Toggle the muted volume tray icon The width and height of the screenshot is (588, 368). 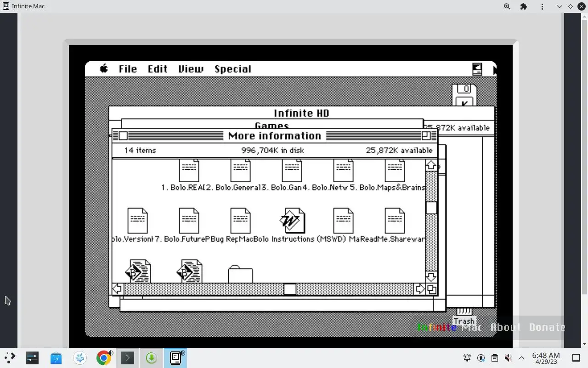(508, 357)
